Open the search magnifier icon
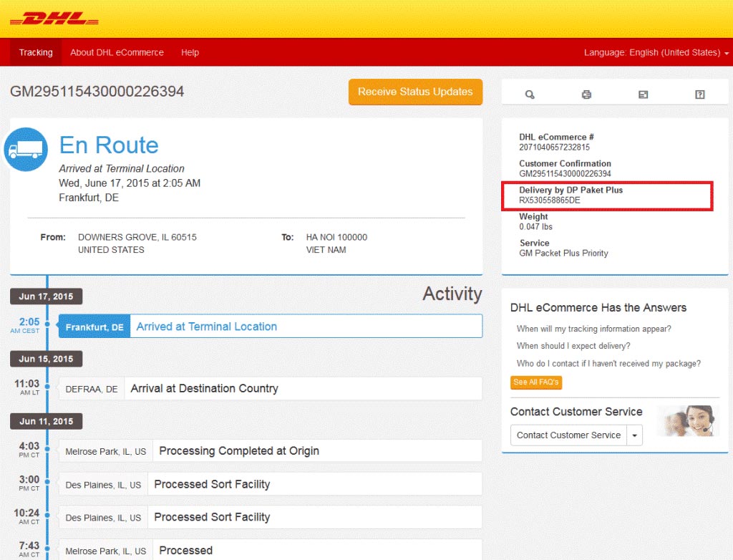Screen dimensions: 733x560 (x=530, y=95)
